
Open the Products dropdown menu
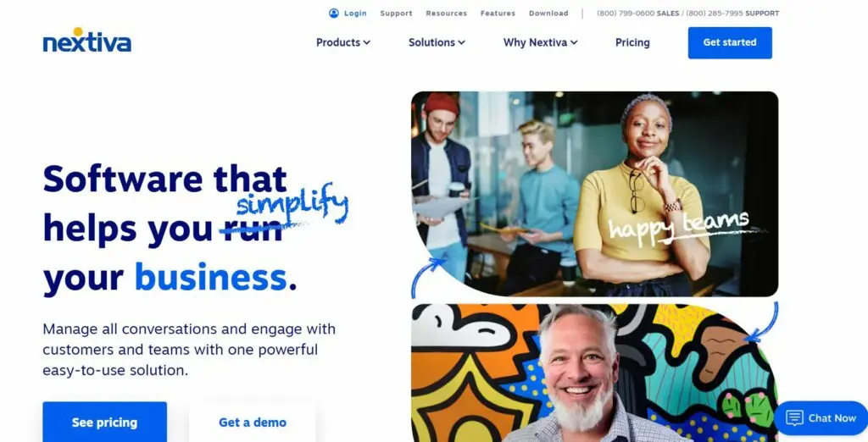343,42
